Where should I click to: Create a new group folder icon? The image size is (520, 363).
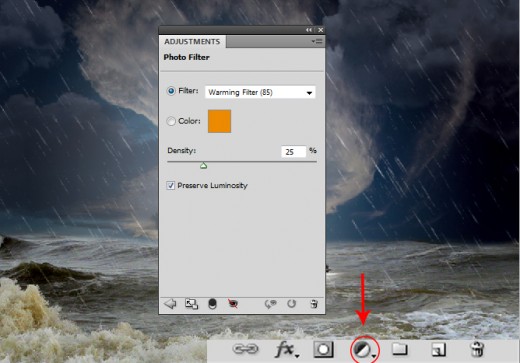tap(399, 349)
